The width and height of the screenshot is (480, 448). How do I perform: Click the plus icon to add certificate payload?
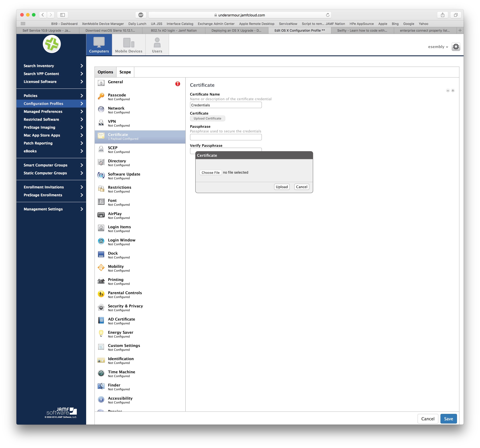pyautogui.click(x=453, y=91)
